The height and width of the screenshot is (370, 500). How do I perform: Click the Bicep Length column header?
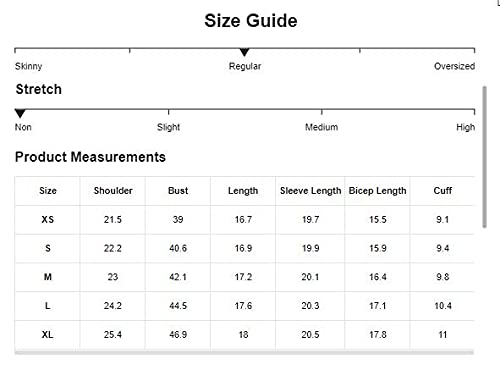(x=377, y=191)
